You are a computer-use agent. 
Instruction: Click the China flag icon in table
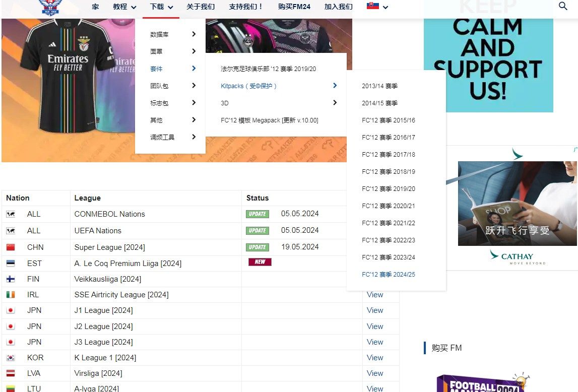pyautogui.click(x=11, y=247)
